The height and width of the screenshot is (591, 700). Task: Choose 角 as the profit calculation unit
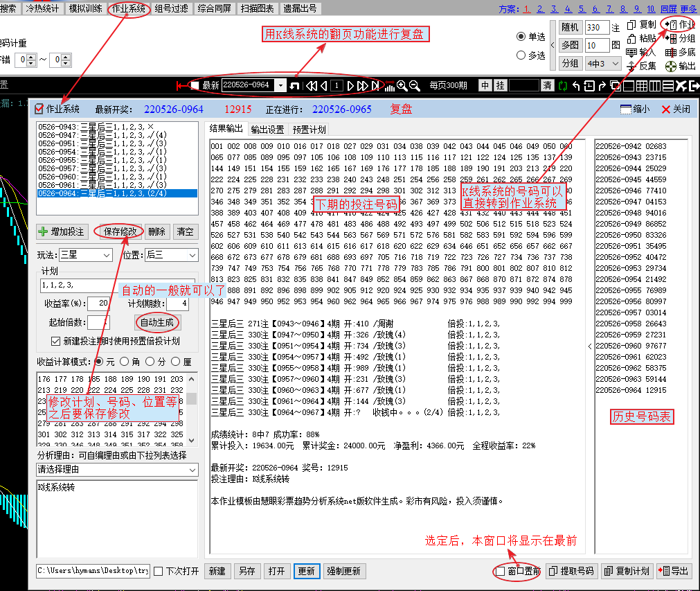click(125, 362)
